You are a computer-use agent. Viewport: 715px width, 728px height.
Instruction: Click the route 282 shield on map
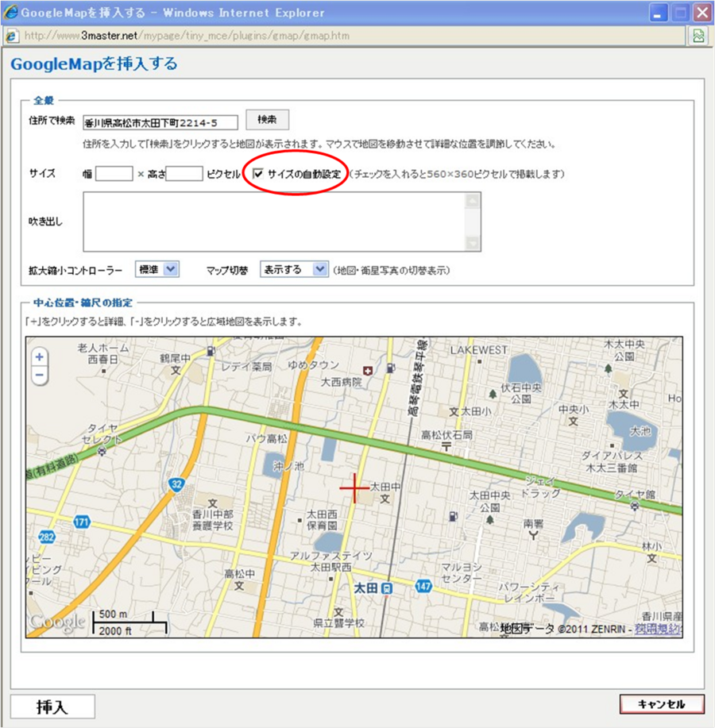pos(46,537)
